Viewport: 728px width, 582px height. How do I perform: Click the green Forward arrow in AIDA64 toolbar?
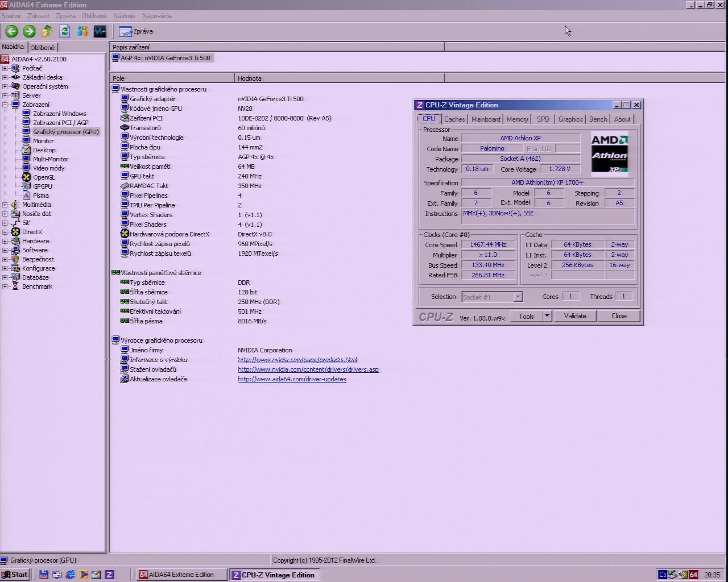(x=29, y=31)
